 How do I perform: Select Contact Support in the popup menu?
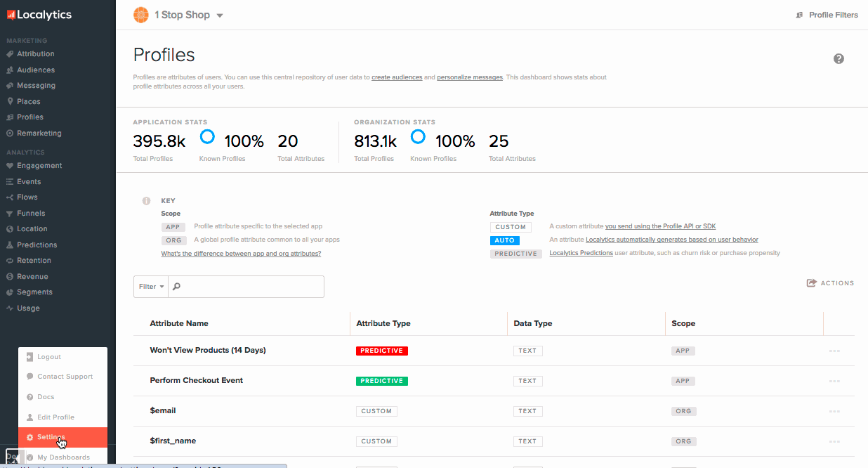click(x=65, y=377)
